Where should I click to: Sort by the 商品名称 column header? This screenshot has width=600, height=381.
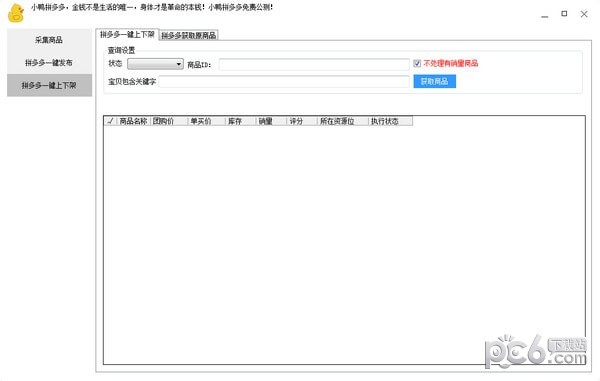(134, 121)
